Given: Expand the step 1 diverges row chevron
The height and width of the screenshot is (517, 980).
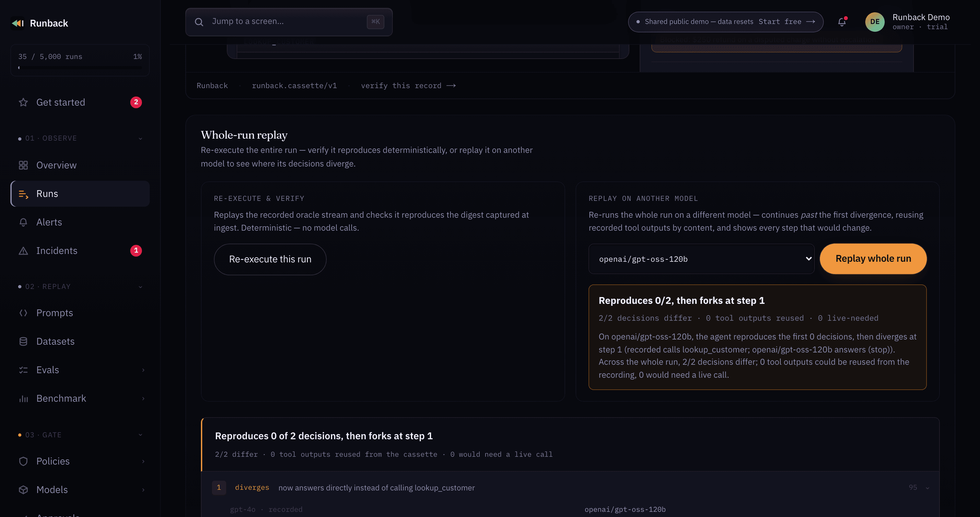Looking at the screenshot, I should tap(927, 488).
